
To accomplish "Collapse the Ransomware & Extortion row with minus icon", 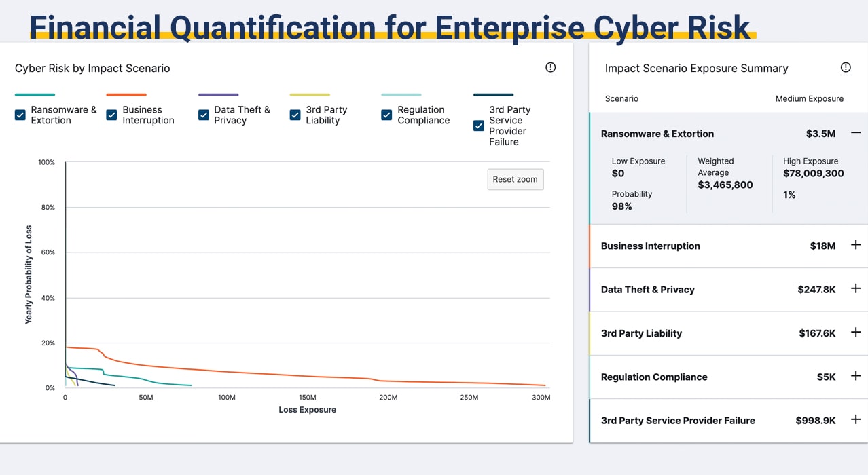I will coord(855,133).
